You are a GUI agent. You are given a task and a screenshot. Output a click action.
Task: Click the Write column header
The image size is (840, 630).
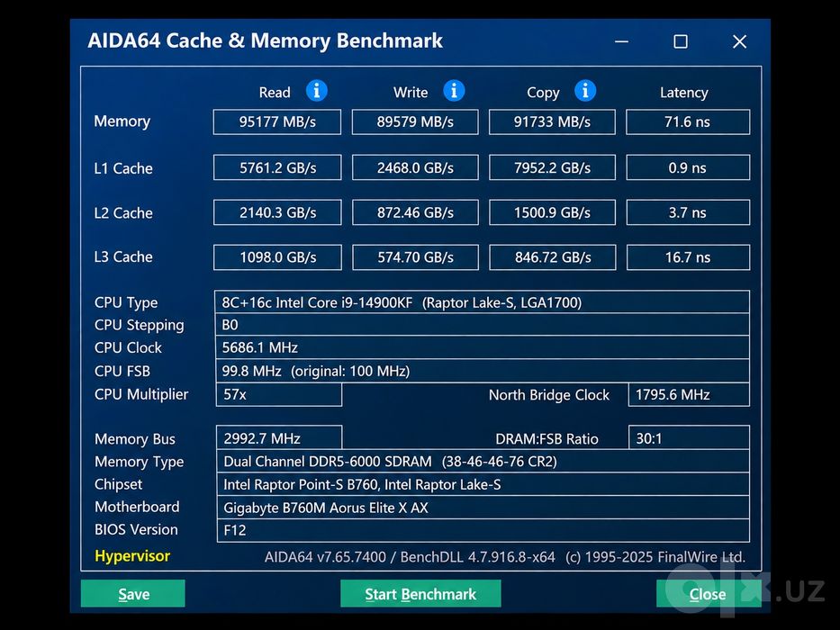411,92
